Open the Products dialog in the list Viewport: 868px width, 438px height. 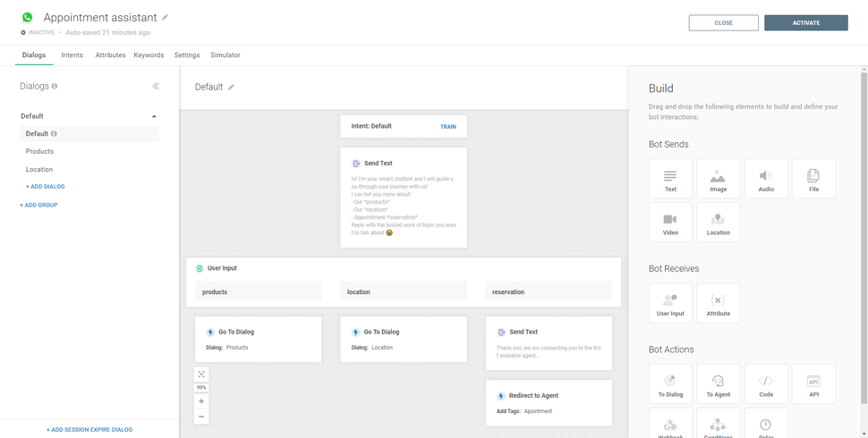tap(40, 152)
